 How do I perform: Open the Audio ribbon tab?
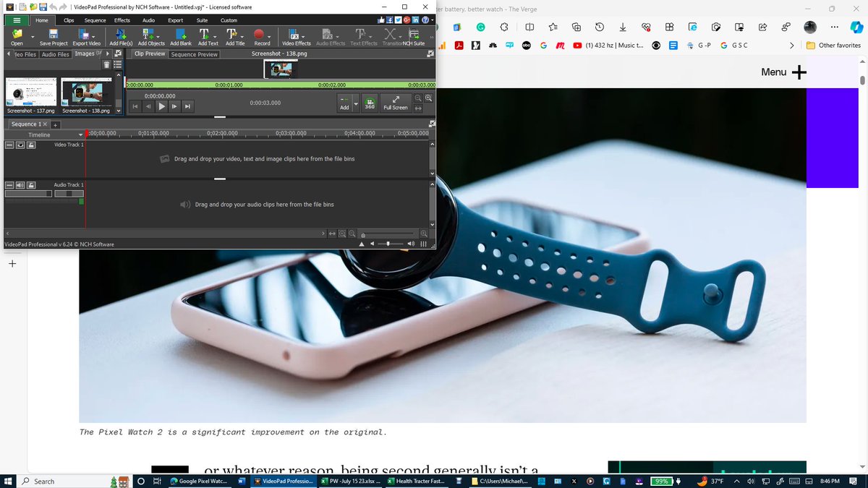148,20
